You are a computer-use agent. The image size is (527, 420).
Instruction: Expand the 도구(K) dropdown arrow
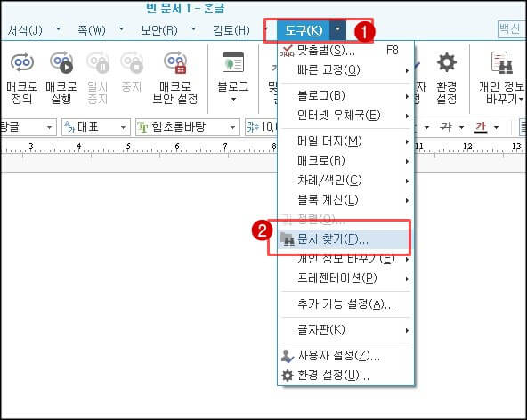tap(337, 29)
